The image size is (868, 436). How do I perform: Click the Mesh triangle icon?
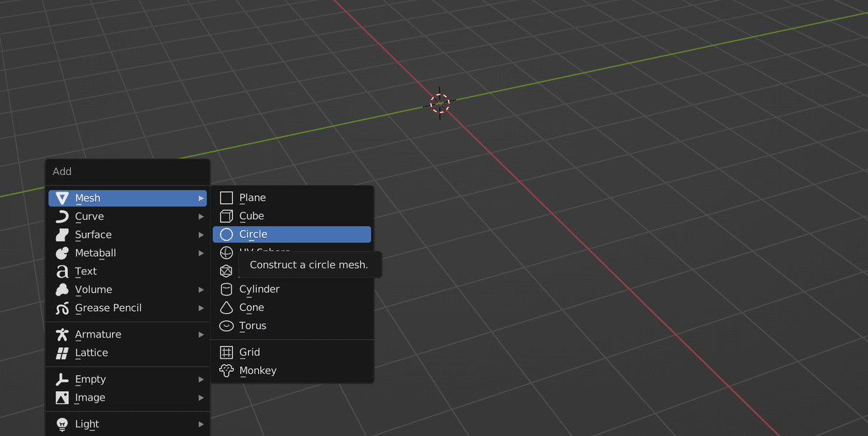[x=62, y=198]
